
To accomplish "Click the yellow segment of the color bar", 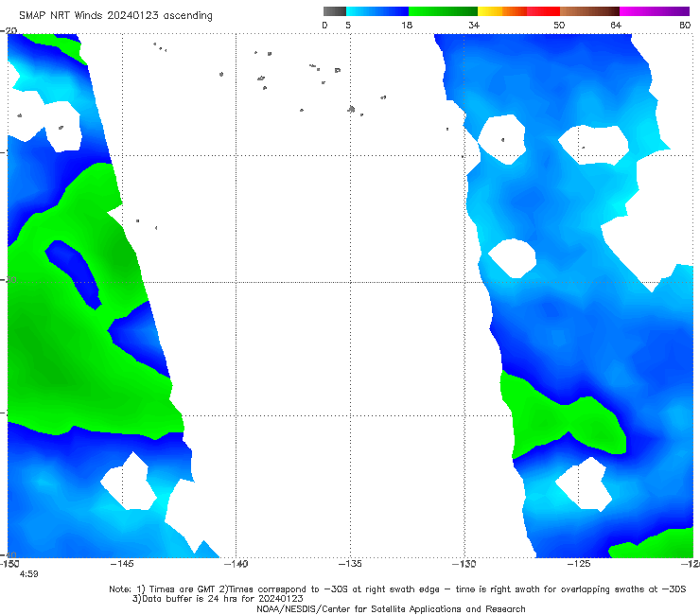I will [x=490, y=11].
